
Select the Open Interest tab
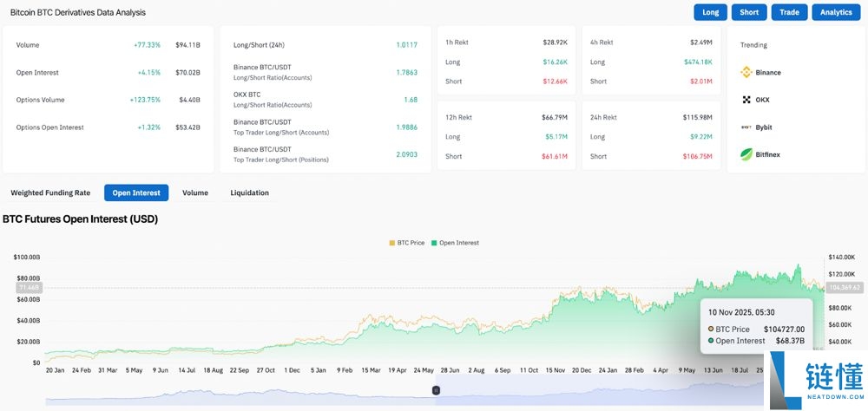(x=136, y=192)
